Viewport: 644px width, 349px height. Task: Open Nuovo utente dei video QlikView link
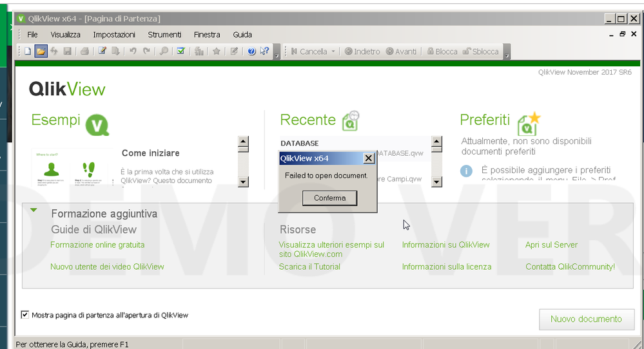(107, 267)
